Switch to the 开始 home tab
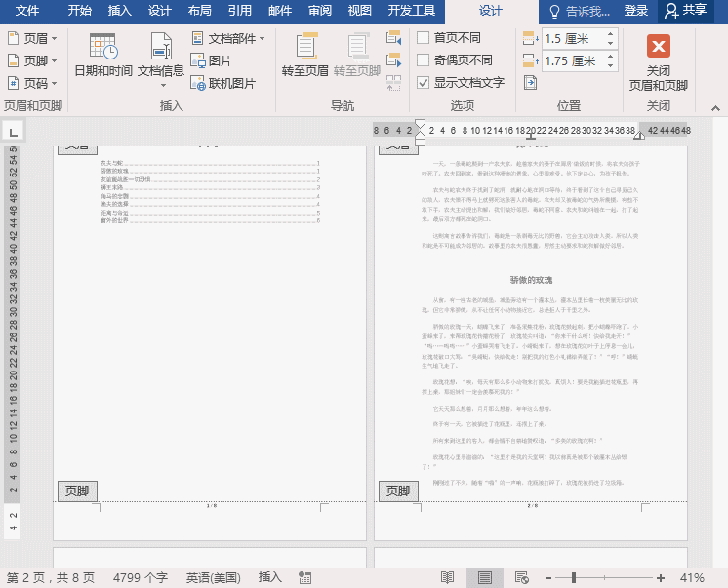 (79, 10)
